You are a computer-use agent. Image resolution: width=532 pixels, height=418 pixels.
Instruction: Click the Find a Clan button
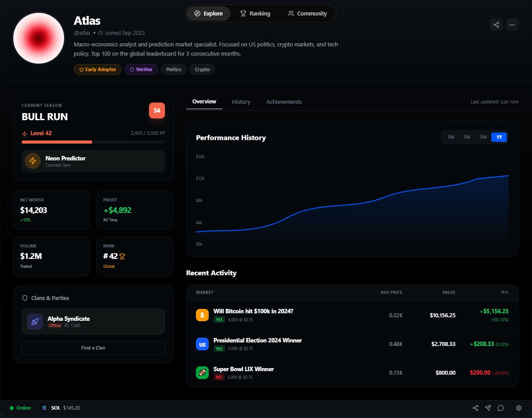pos(93,348)
